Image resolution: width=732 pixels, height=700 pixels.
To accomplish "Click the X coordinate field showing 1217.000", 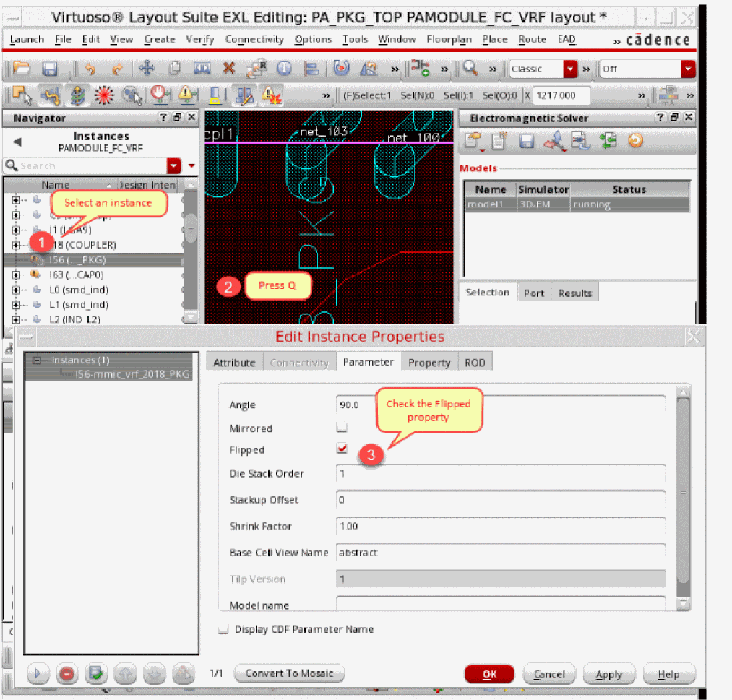I will point(561,95).
